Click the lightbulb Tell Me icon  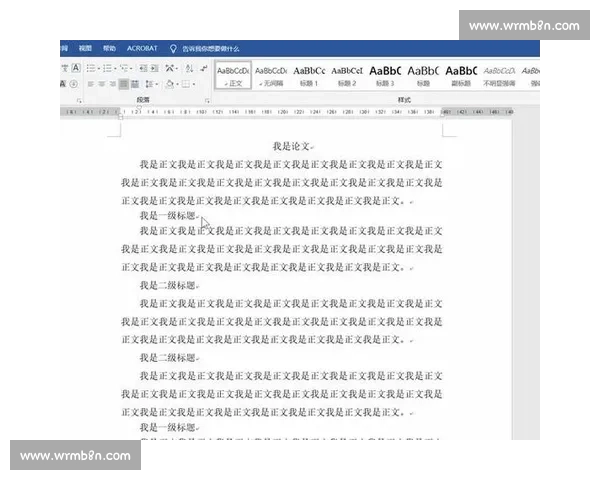(x=173, y=49)
